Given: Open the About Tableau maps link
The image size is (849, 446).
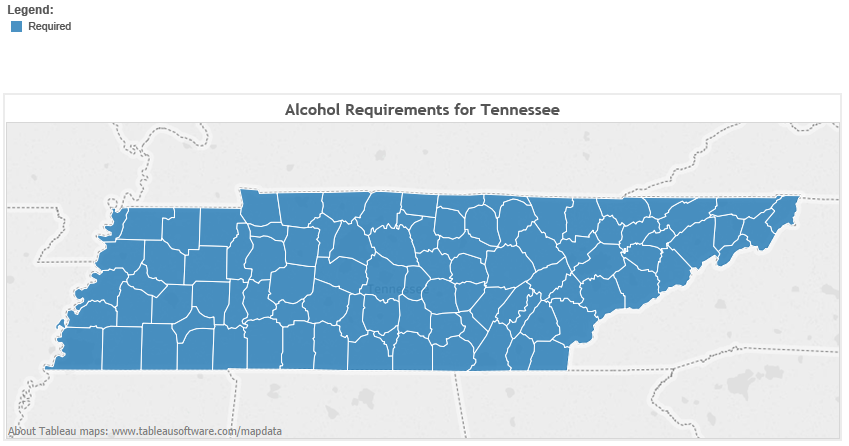Looking at the screenshot, I should point(58,431).
